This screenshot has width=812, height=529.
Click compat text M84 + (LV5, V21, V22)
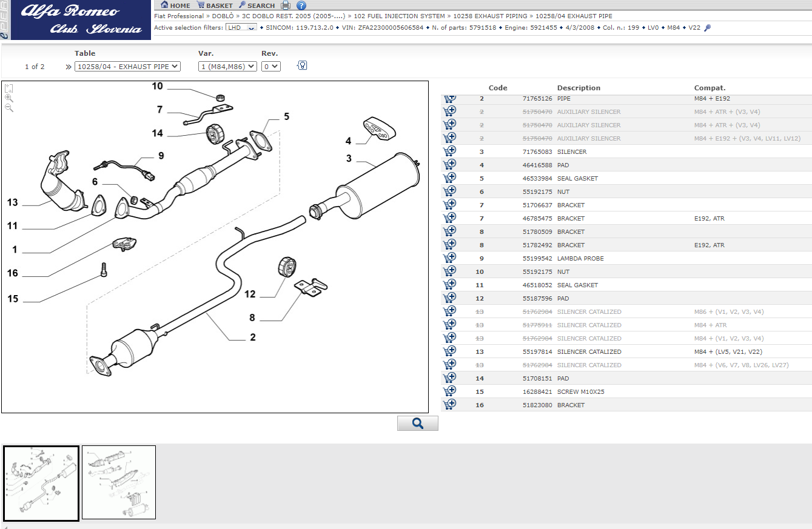pyautogui.click(x=728, y=351)
